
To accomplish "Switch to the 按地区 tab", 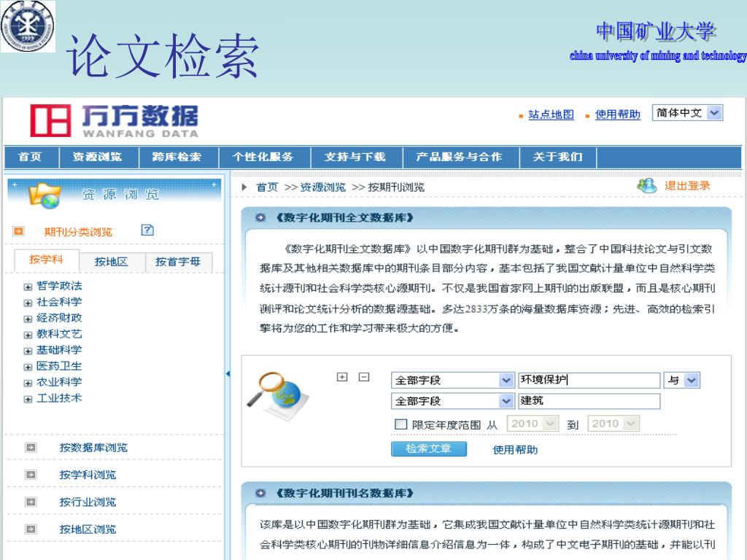I will (112, 262).
